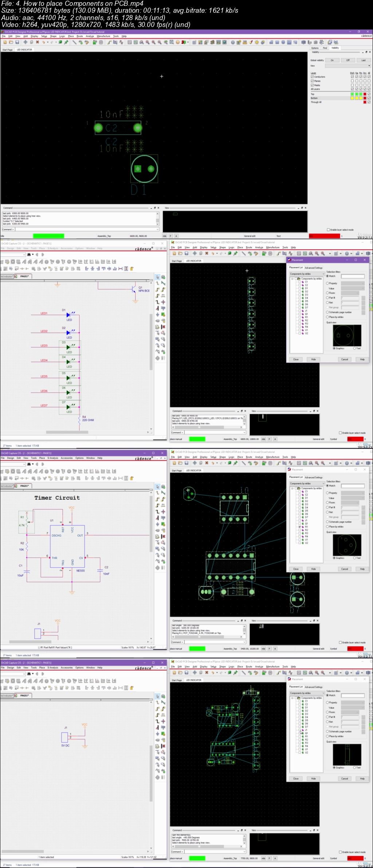Click the Match text field in the LED-strip frame Placement dialog

[352, 276]
